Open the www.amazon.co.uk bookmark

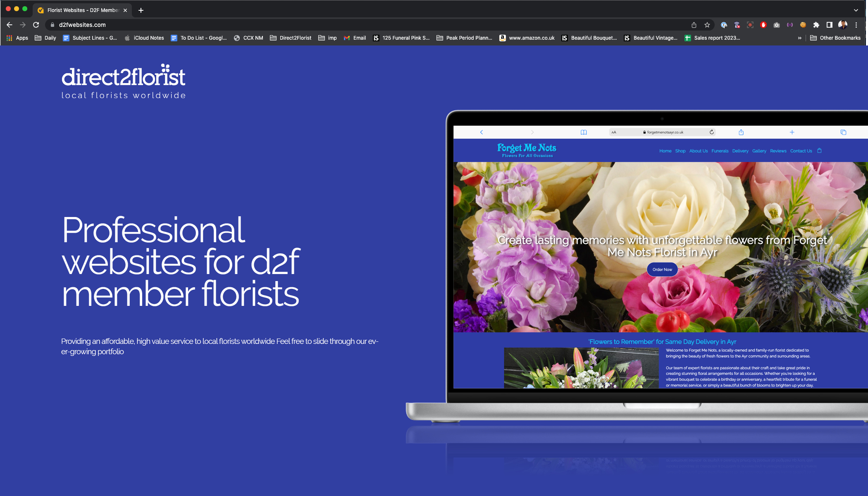coord(527,38)
